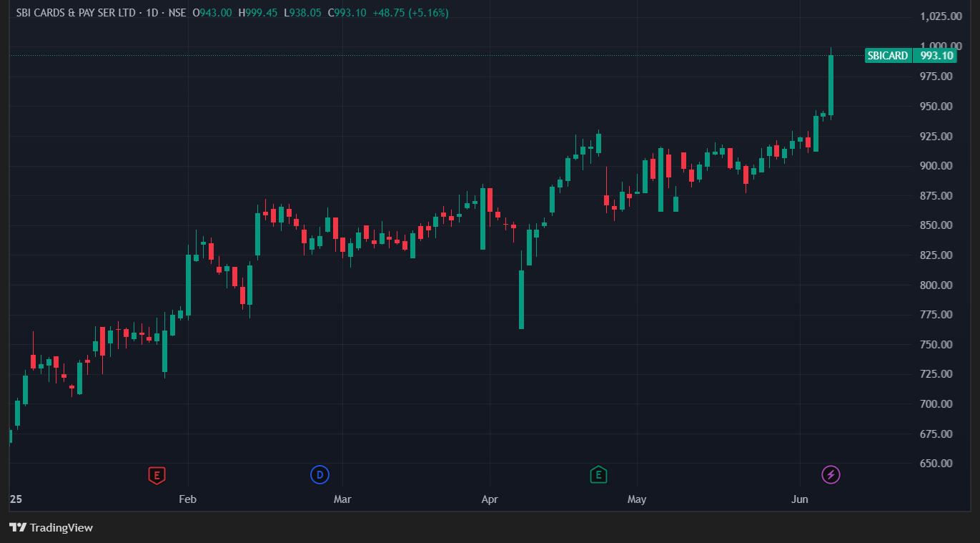Click the 1,025.00 level on price scale

[x=936, y=16]
